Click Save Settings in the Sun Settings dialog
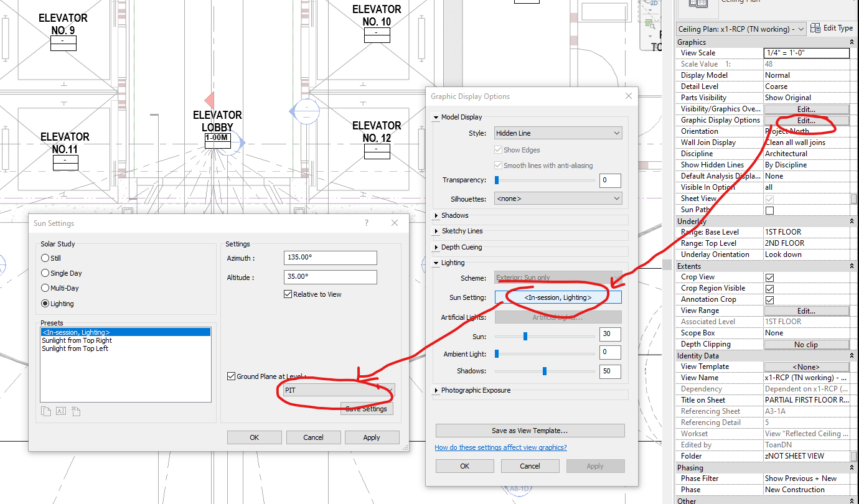This screenshot has height=504, width=859. click(366, 409)
